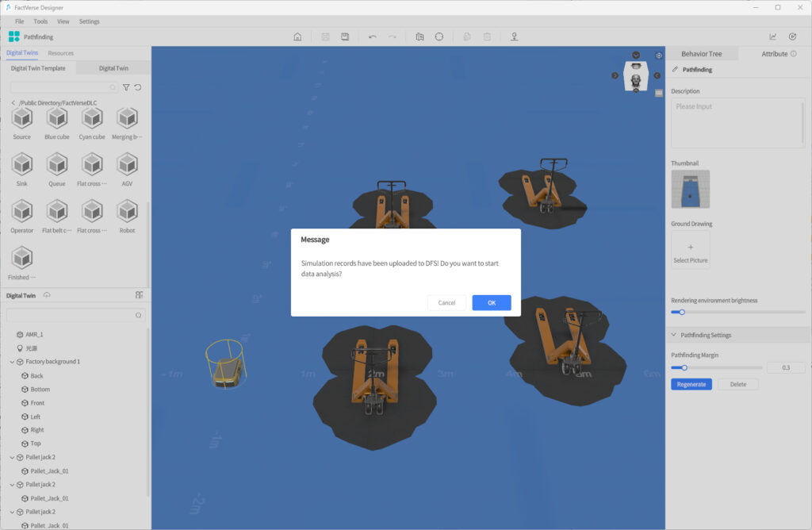Rotate view with cube's right arrow
812x530 pixels.
coord(657,75)
